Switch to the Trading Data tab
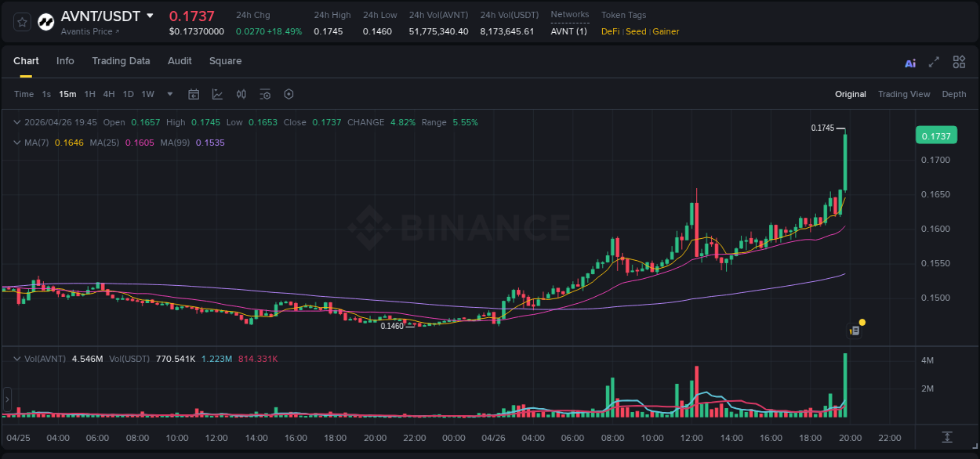The width and height of the screenshot is (980, 459). click(121, 61)
